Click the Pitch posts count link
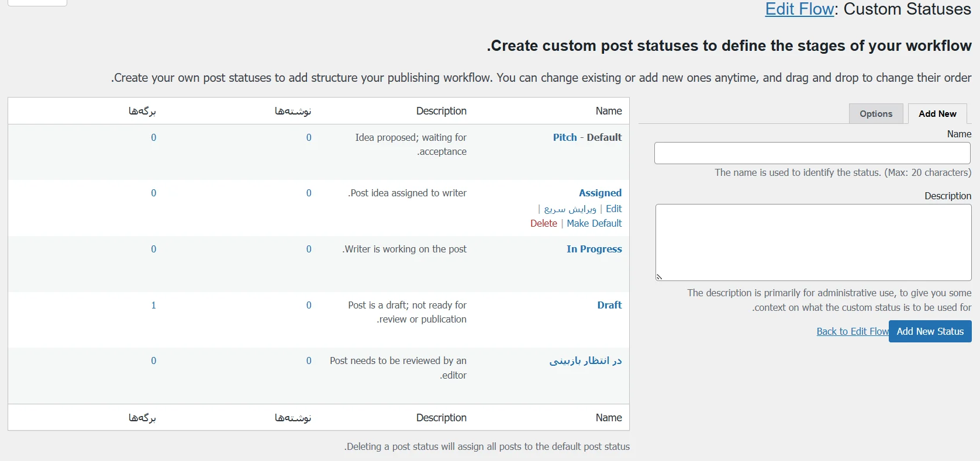This screenshot has width=980, height=461. 309,137
